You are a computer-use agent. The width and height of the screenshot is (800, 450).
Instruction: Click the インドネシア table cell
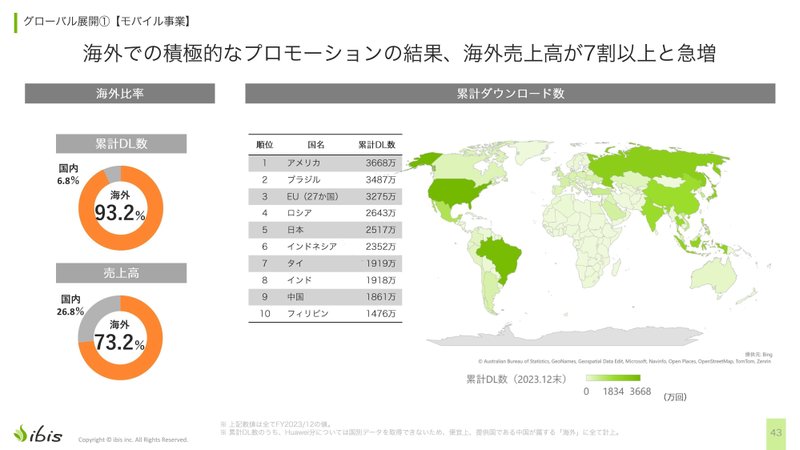click(x=312, y=246)
